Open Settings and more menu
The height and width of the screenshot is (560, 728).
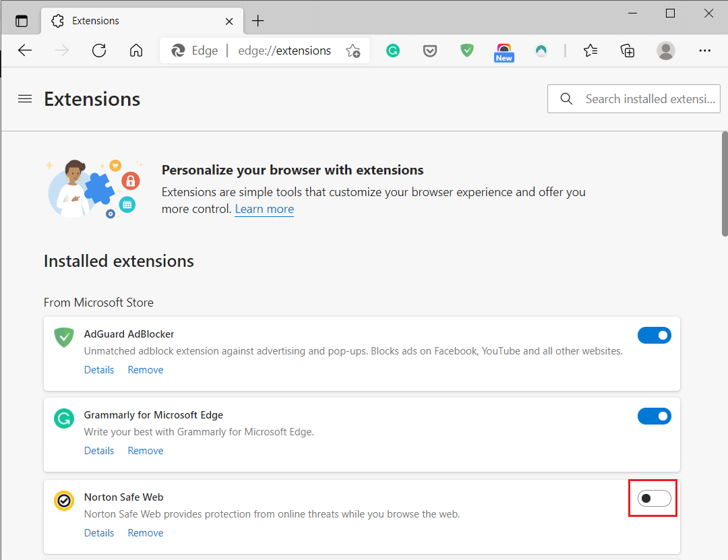click(705, 51)
